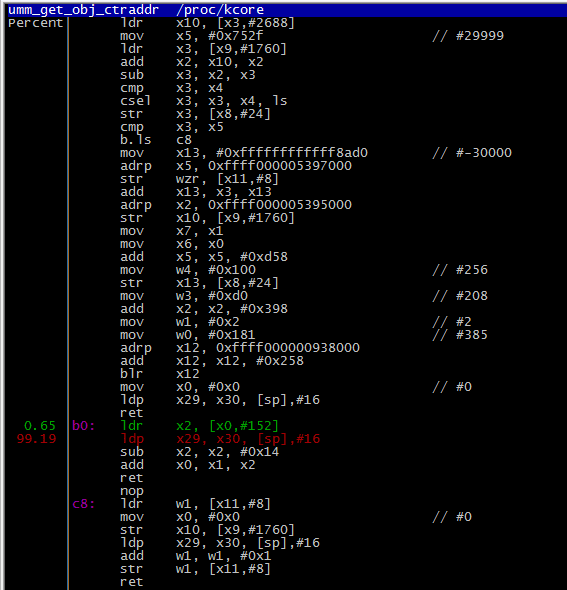Select line 'mov x5, #0x752f'
The image size is (567, 590).
(x=192, y=36)
